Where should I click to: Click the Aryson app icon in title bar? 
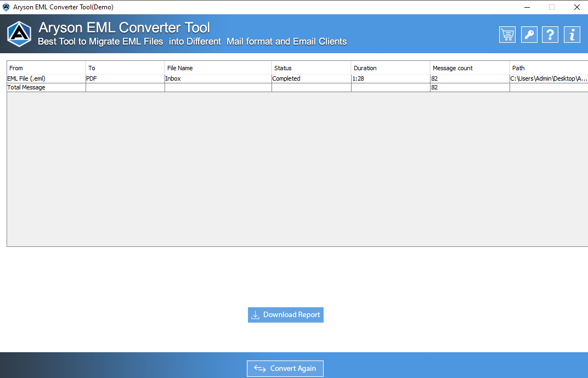(x=6, y=7)
